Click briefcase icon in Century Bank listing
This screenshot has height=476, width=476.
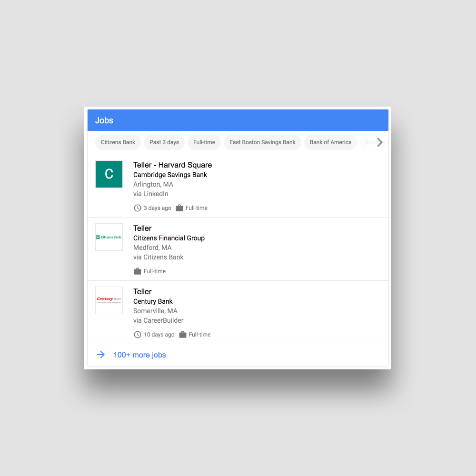click(183, 335)
